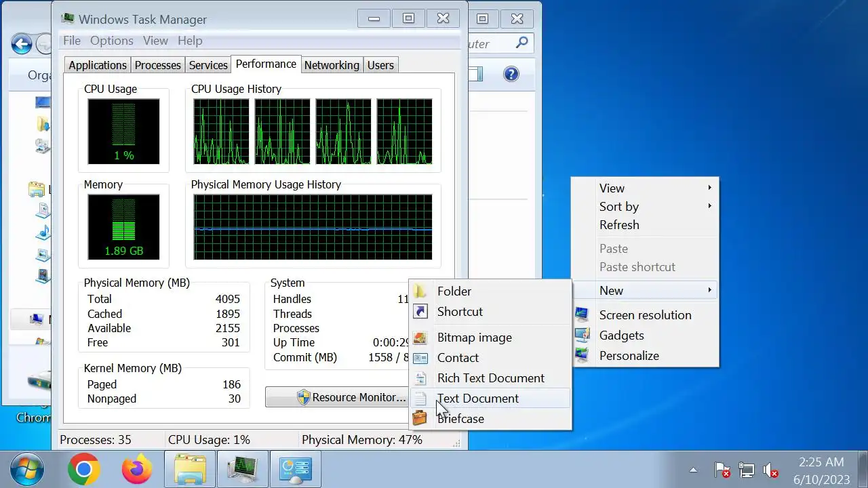868x488 pixels.
Task: Select Task Manager taskbar icon
Action: click(x=242, y=469)
